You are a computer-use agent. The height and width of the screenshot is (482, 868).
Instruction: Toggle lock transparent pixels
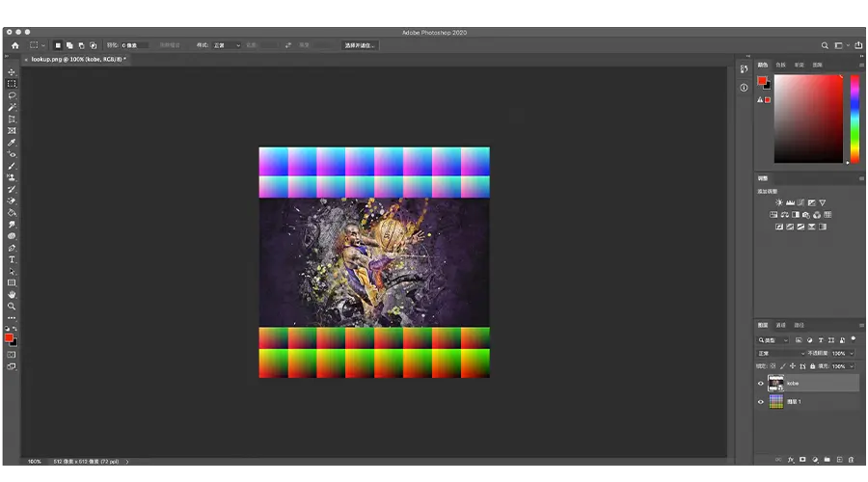[773, 365]
